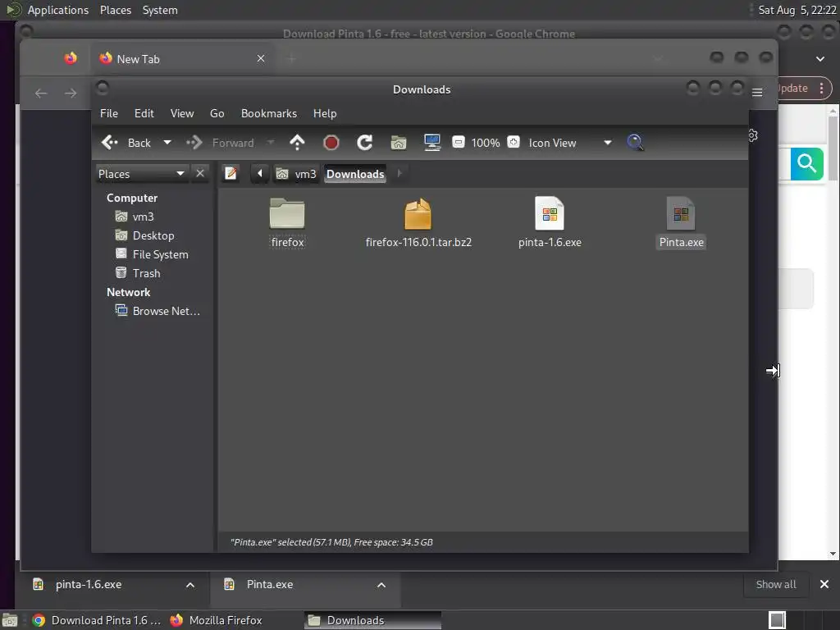Open the File menu

coord(109,113)
